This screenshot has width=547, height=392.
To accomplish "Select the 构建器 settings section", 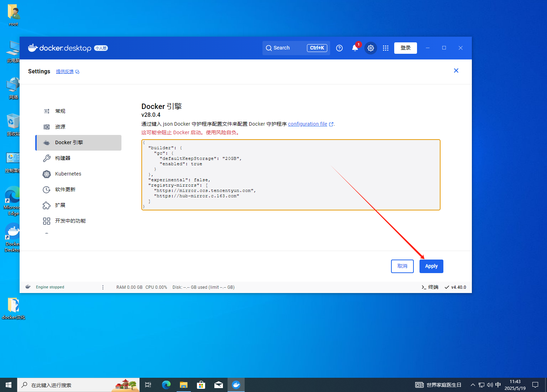I will coord(78,158).
